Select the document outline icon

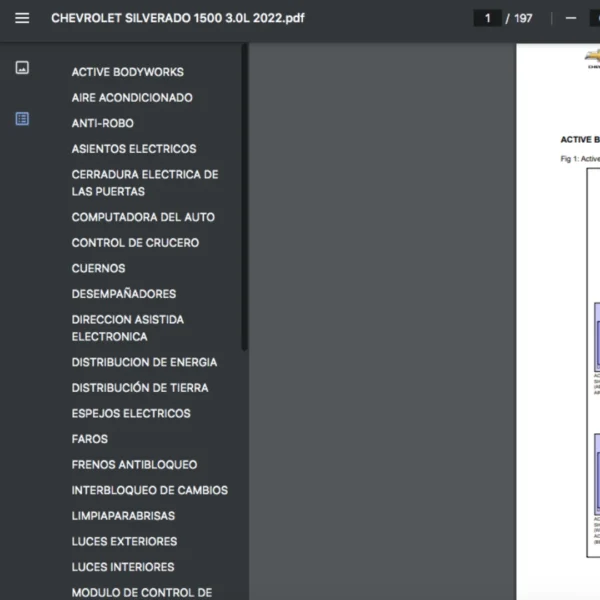coord(22,119)
